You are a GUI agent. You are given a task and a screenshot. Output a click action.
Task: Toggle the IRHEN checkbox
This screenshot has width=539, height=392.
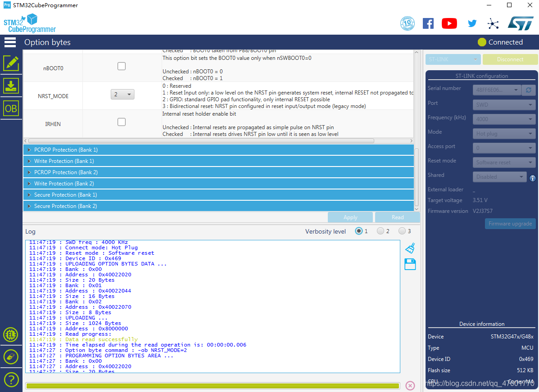(x=122, y=122)
